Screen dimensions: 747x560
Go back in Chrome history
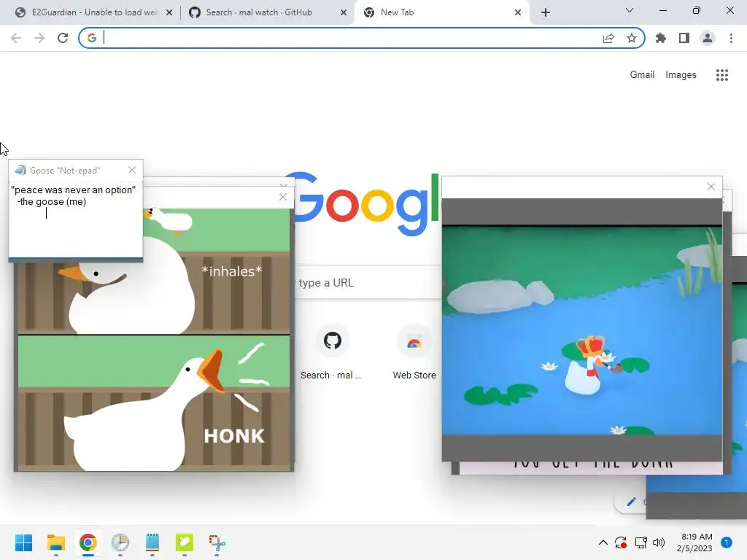pos(16,38)
